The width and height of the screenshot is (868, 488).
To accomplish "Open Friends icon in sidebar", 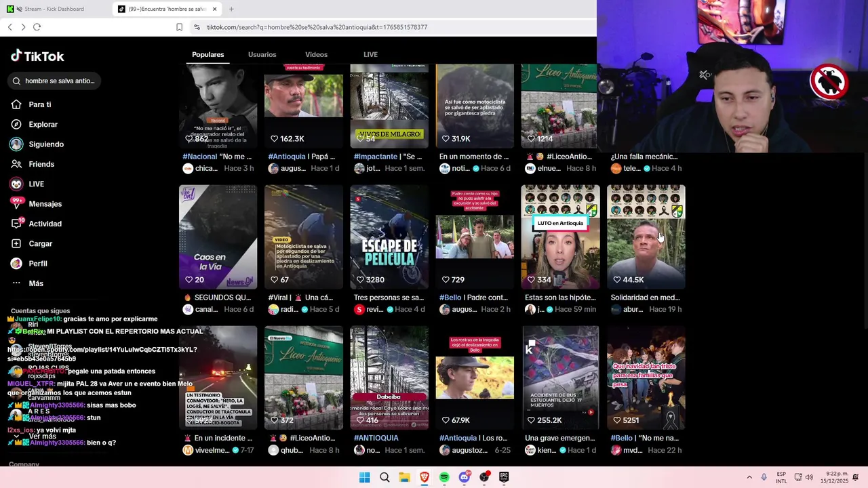I will (x=16, y=164).
